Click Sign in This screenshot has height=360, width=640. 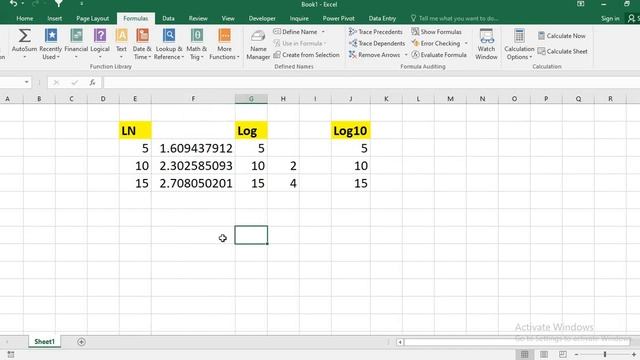(610, 18)
